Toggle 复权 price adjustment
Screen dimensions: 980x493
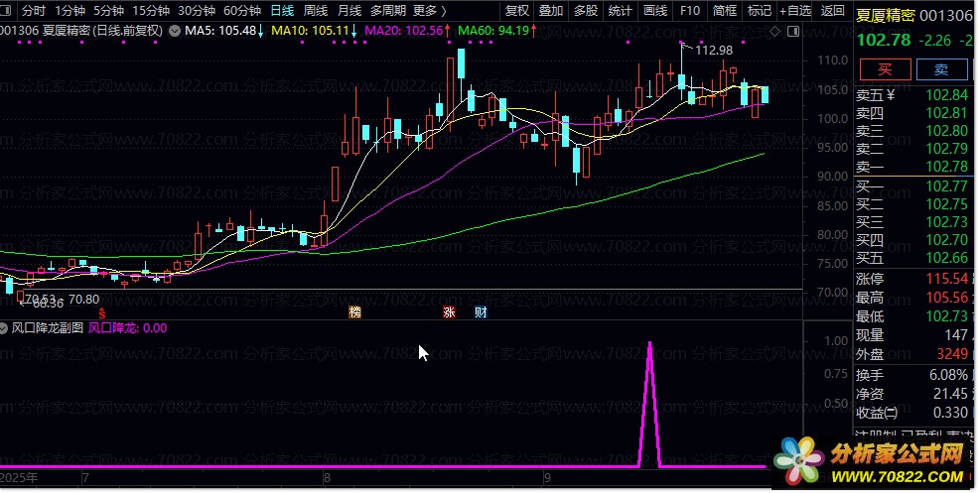517,11
